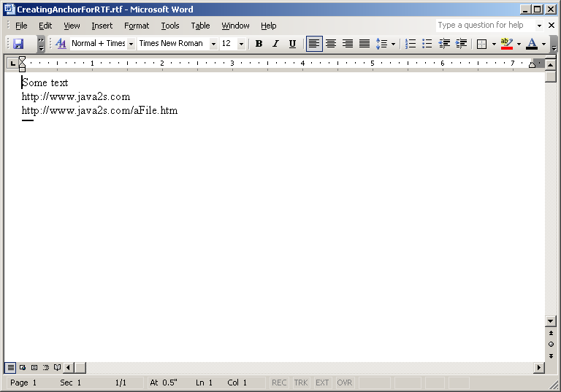561x392 pixels.
Task: Open the Help menu
Action: 268,26
